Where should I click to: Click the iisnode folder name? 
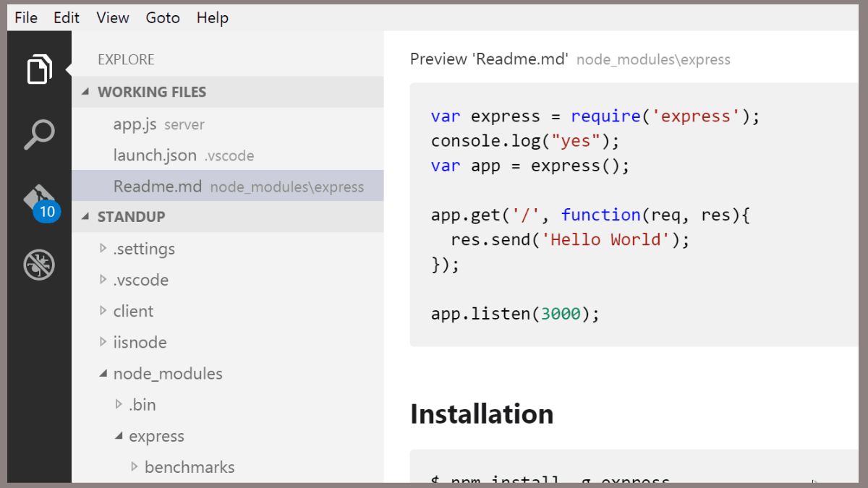point(140,342)
